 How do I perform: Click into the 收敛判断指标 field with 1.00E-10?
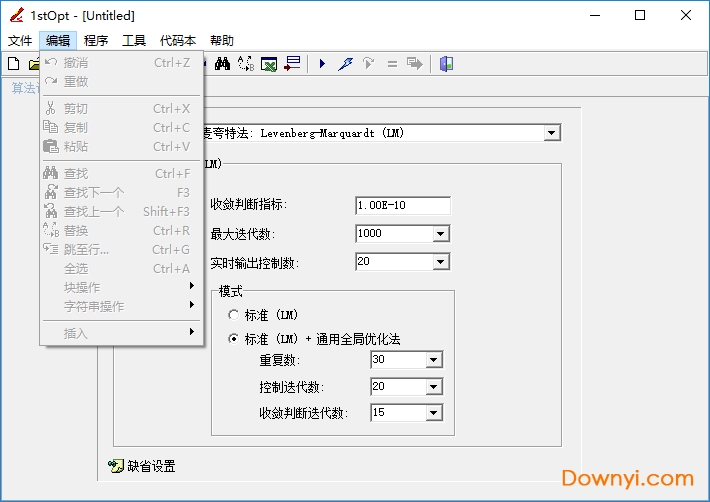tap(403, 206)
